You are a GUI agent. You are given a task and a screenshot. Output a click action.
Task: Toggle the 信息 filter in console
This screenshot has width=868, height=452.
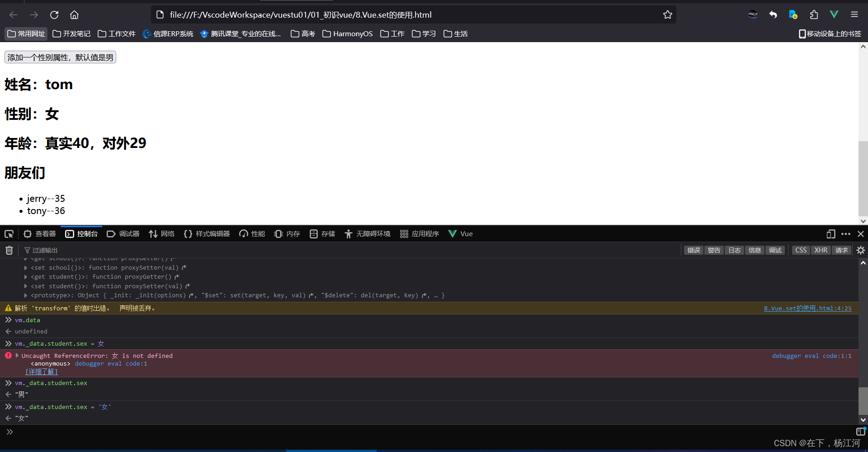coord(755,250)
